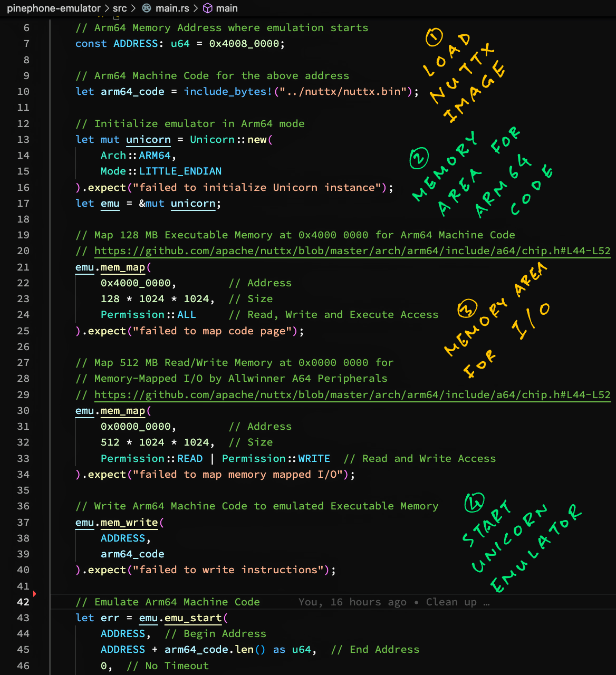The image size is (616, 675).
Task: Expand the src breadcrumb segment
Action: pos(120,8)
